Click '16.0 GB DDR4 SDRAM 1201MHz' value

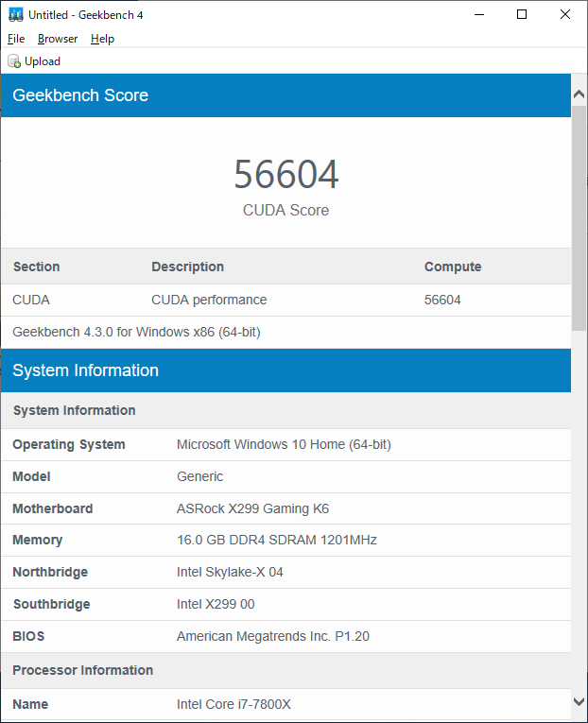coord(277,540)
